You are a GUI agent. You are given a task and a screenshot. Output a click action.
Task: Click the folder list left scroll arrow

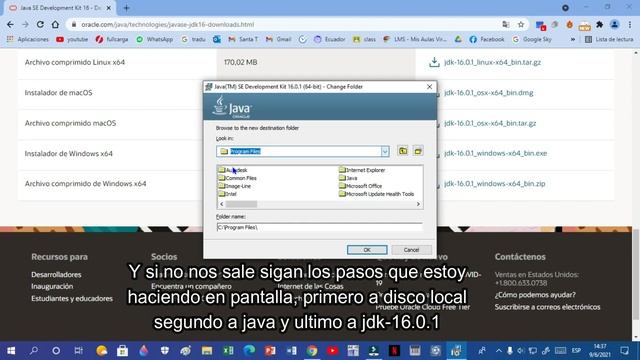tap(222, 204)
